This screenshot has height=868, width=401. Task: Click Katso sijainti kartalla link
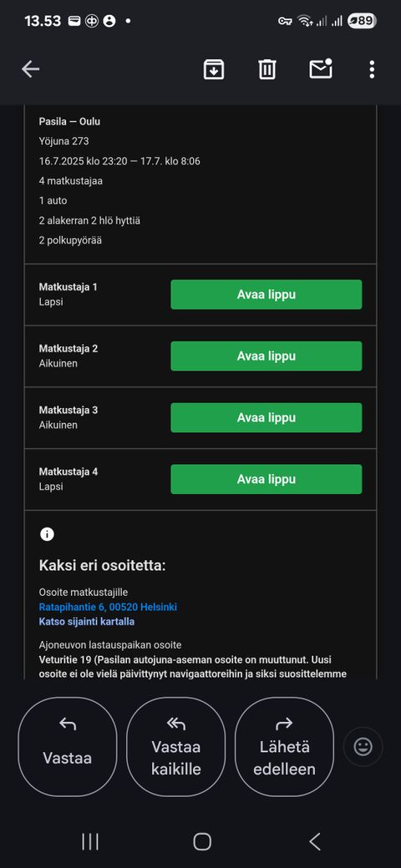86,622
